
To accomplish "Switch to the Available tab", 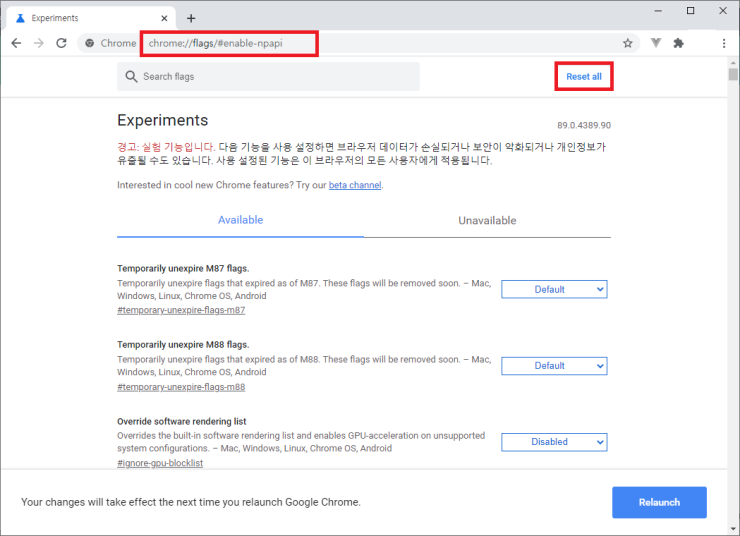I will point(240,220).
